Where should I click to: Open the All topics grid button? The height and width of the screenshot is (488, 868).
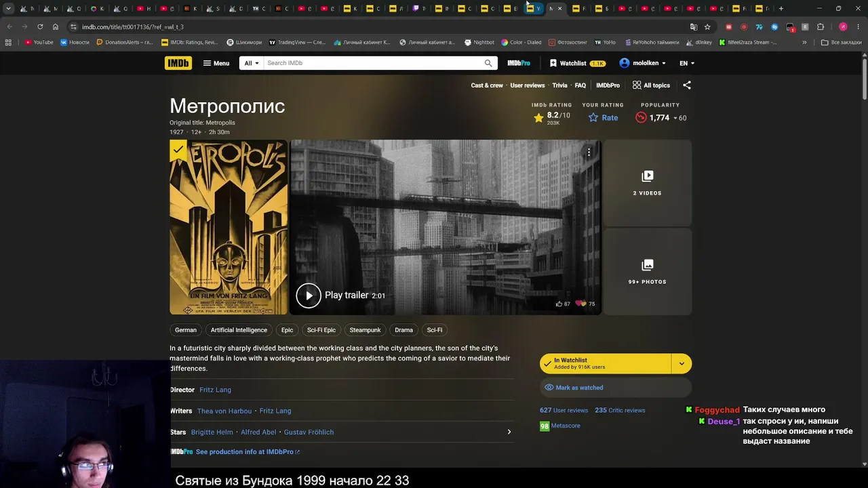[x=651, y=85]
